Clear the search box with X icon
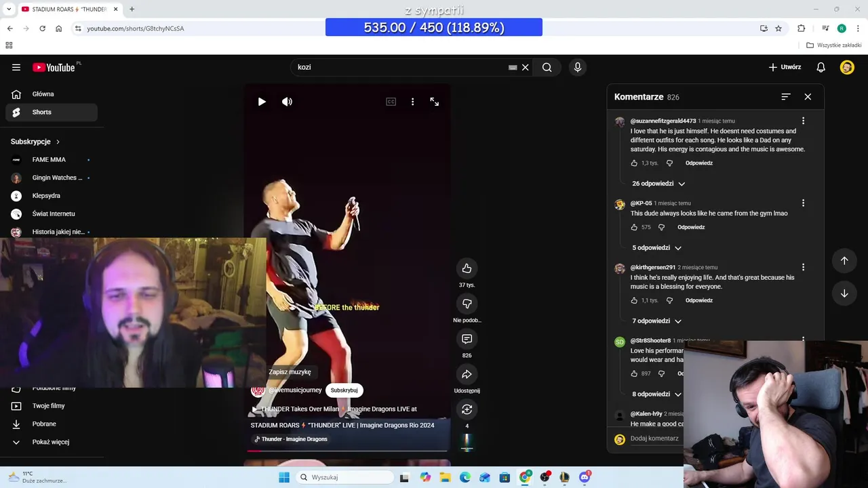This screenshot has width=868, height=488. click(x=525, y=67)
